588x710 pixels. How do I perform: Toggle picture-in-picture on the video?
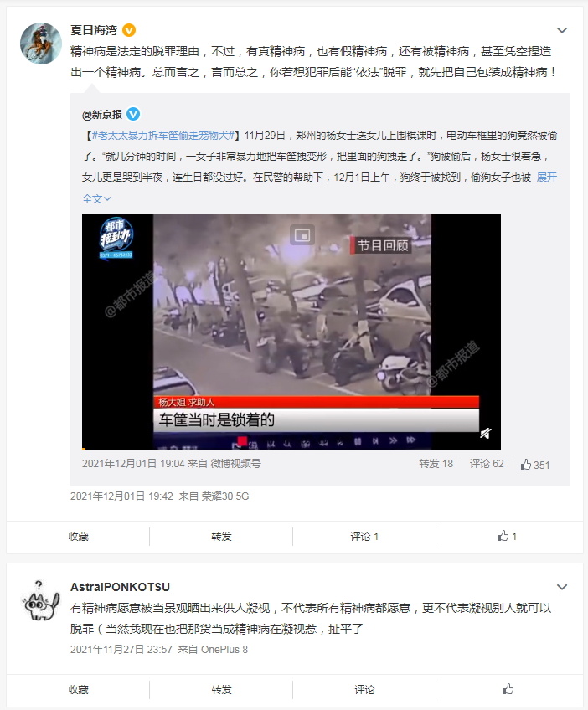coord(302,235)
